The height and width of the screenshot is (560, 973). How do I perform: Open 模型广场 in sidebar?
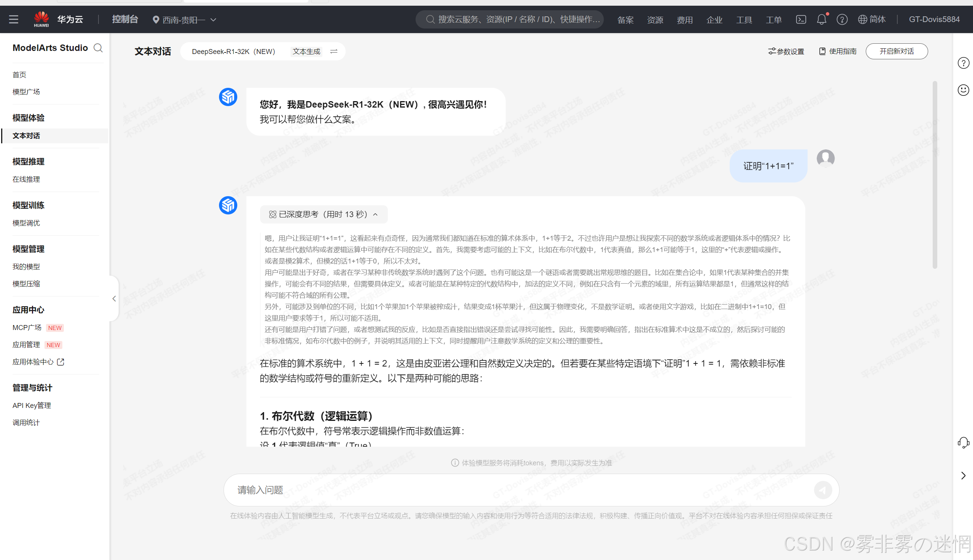coord(26,92)
